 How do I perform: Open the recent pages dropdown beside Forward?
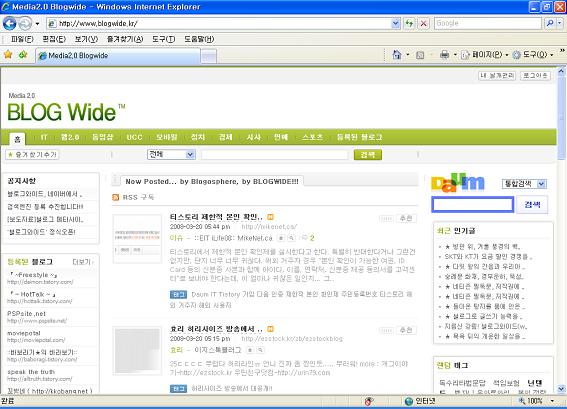[37, 24]
